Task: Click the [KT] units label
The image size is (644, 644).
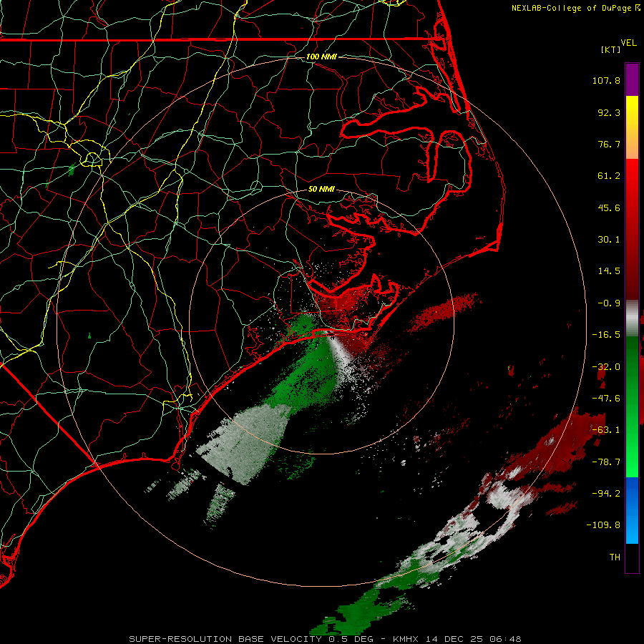Action: pyautogui.click(x=610, y=49)
